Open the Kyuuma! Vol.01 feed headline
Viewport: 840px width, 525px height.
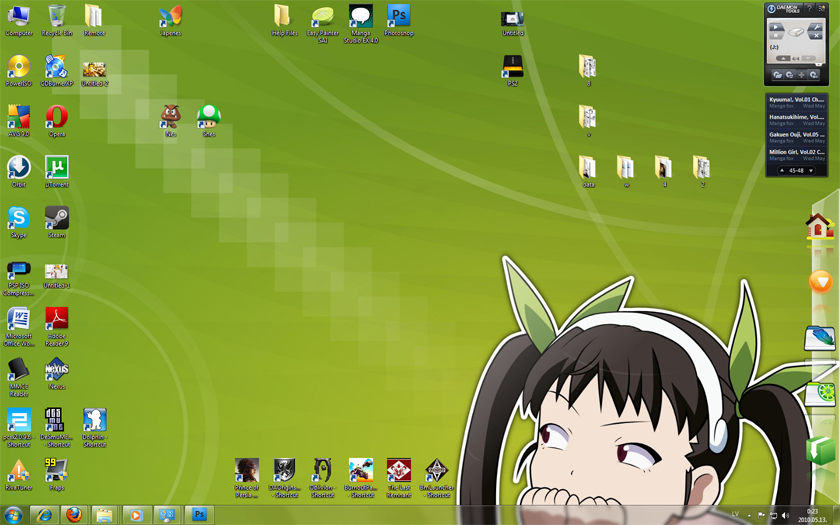(797, 100)
